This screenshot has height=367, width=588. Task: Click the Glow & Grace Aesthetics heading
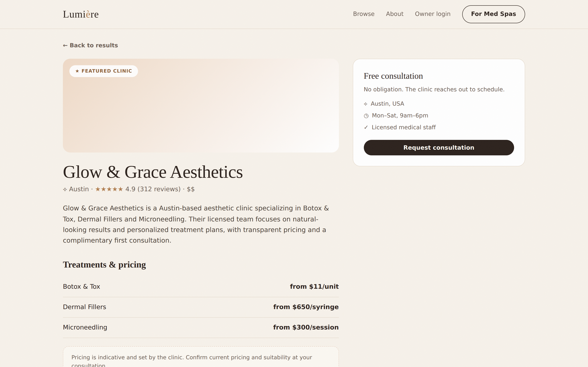(153, 172)
